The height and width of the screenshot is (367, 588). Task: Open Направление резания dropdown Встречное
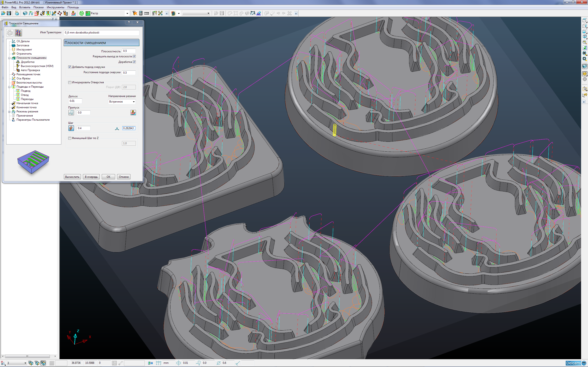[x=122, y=102]
